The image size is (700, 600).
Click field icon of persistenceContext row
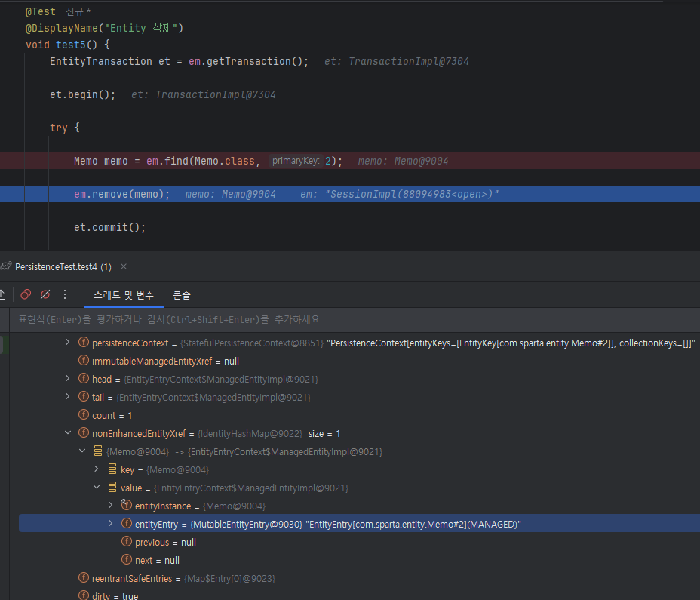click(84, 342)
